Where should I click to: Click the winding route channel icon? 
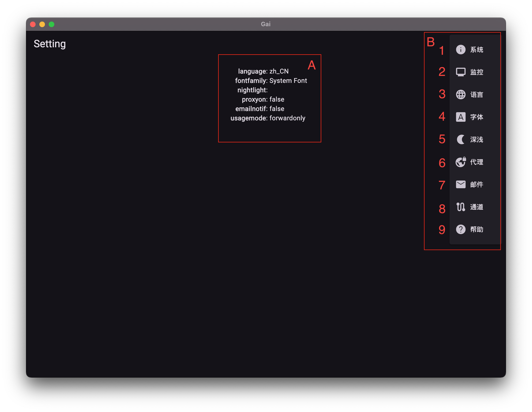coord(460,207)
